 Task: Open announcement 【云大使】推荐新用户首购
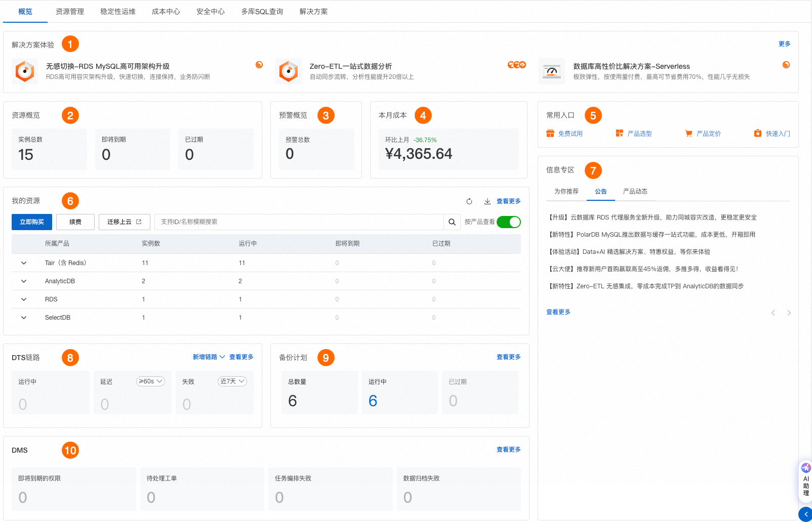[643, 269]
